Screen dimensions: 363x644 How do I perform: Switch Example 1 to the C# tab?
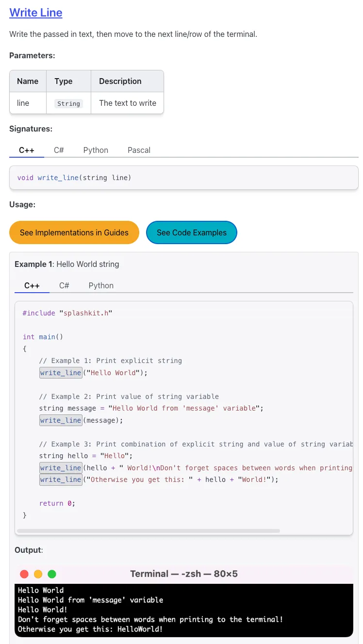[64, 285]
